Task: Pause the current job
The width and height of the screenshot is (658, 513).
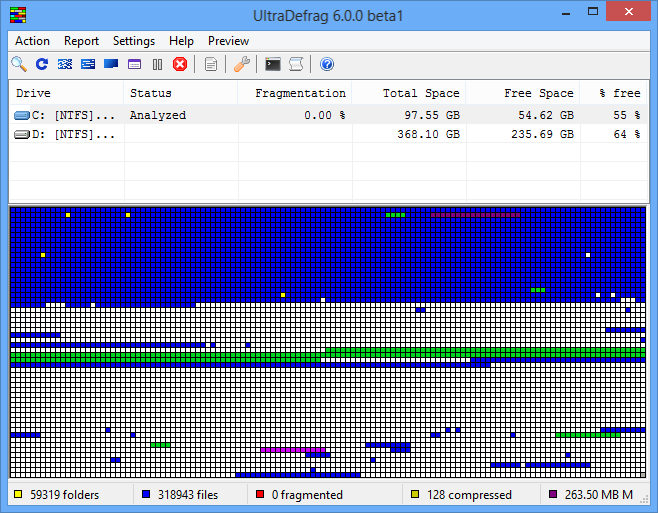Action: [x=157, y=64]
